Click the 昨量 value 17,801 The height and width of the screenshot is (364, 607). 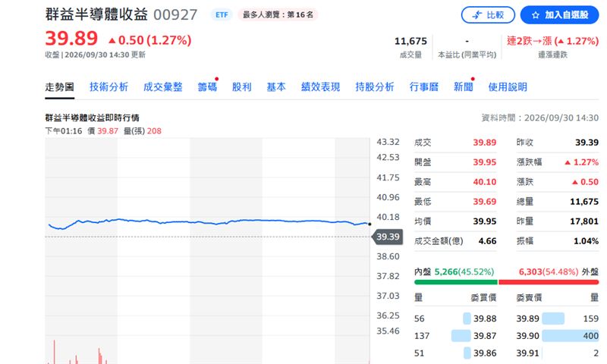pyautogui.click(x=584, y=221)
